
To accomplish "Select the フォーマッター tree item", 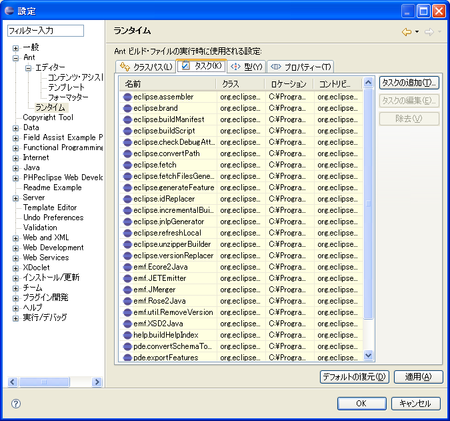I will 68,97.
